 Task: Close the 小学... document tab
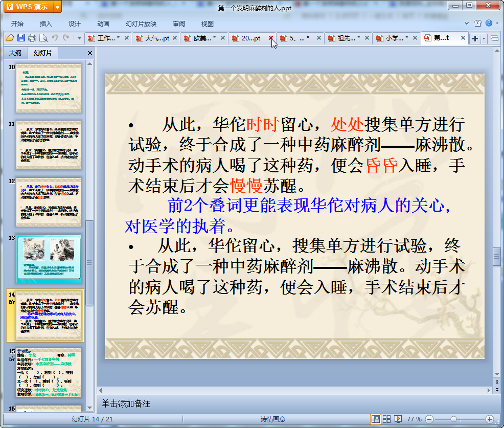click(x=415, y=38)
